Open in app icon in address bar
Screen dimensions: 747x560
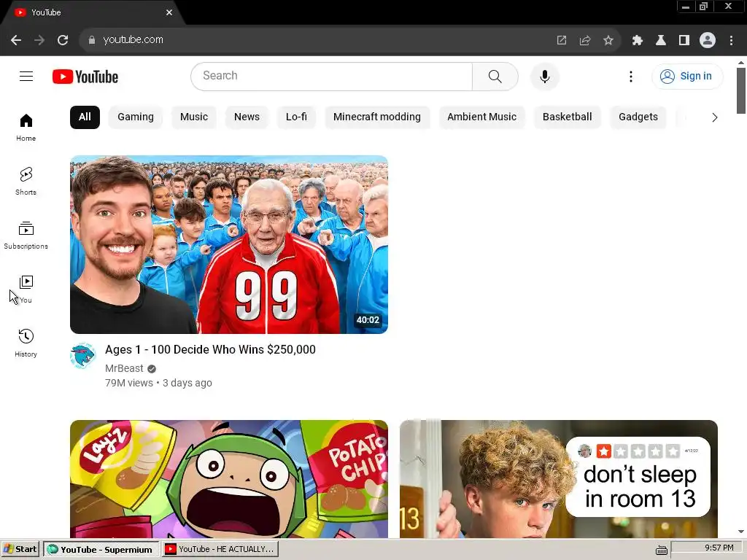tap(562, 40)
